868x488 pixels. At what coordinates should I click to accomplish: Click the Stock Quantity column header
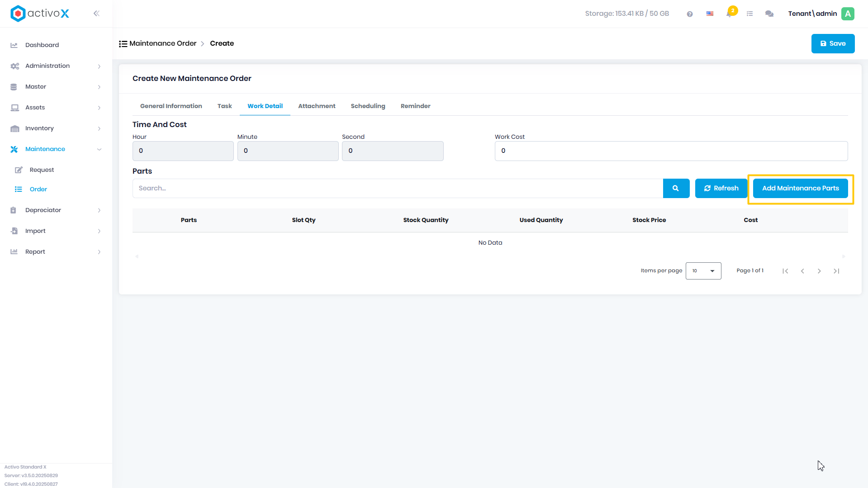coord(426,220)
